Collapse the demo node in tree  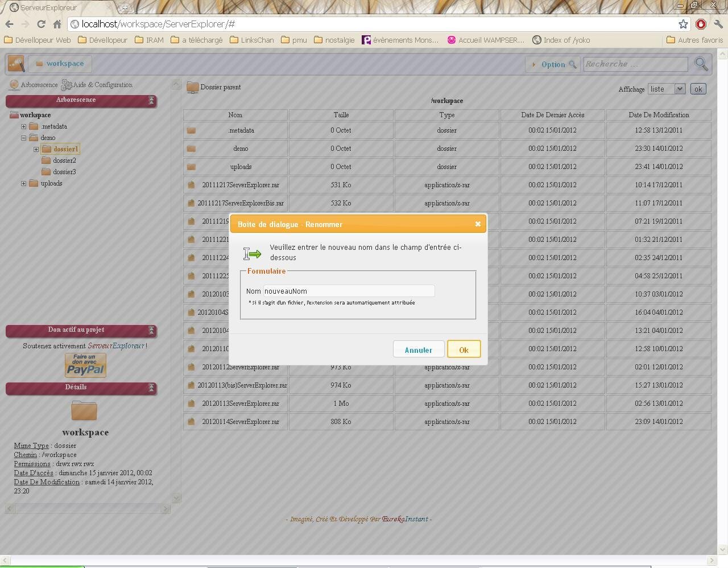click(x=23, y=137)
